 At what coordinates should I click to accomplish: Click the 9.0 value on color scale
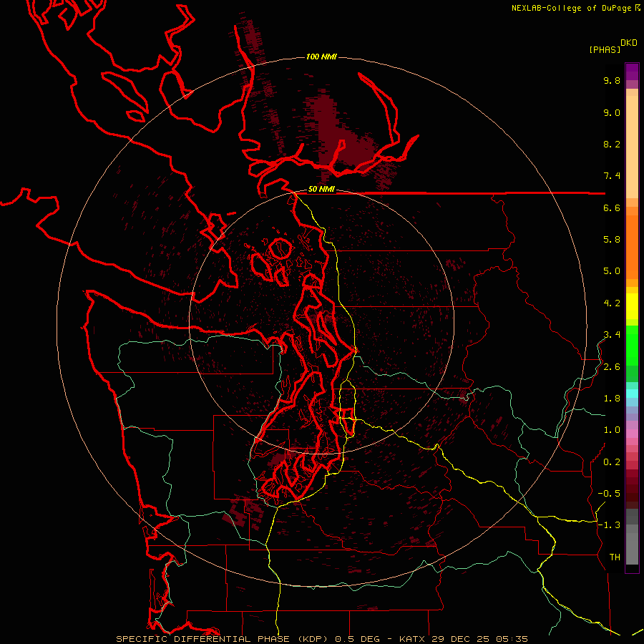click(612, 112)
